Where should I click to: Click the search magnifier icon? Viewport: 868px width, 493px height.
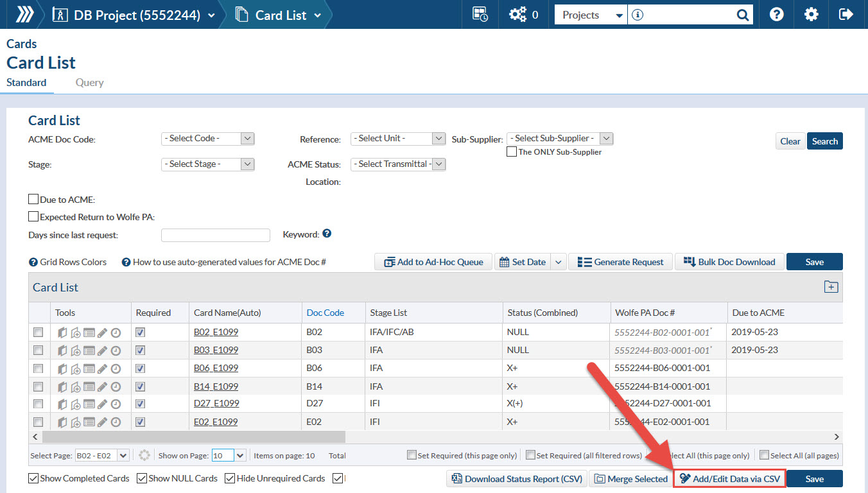[742, 15]
